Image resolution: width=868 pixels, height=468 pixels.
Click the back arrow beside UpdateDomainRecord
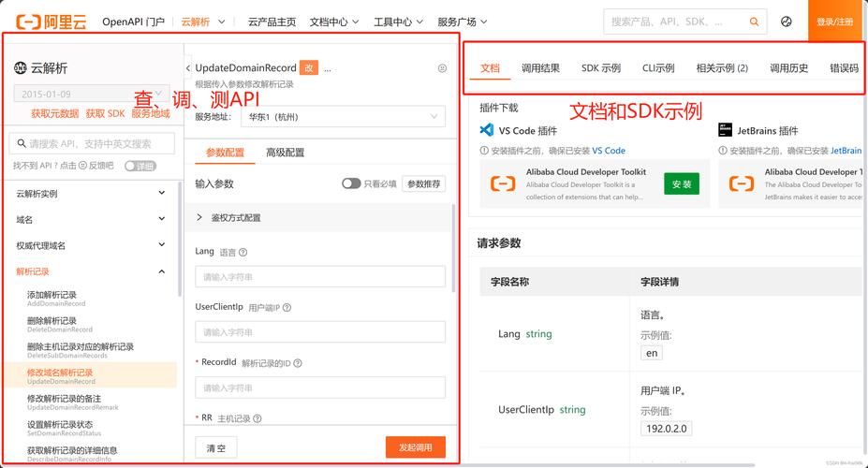pos(188,68)
